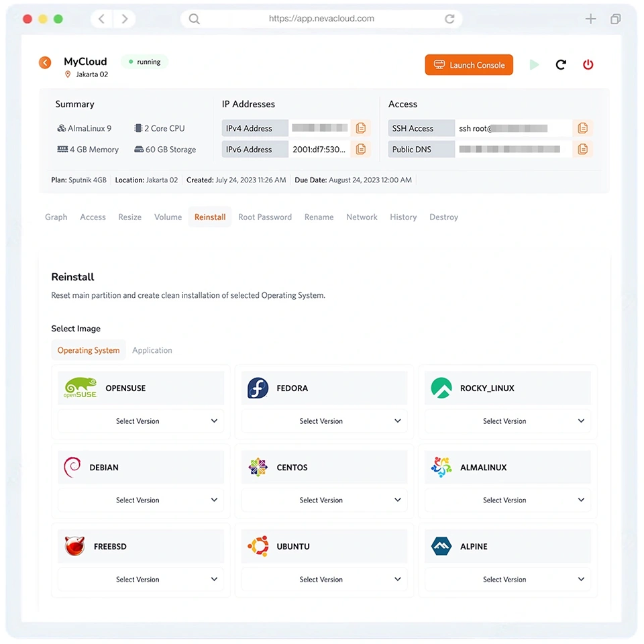Click the browser address bar
This screenshot has width=644, height=644.
(321, 18)
